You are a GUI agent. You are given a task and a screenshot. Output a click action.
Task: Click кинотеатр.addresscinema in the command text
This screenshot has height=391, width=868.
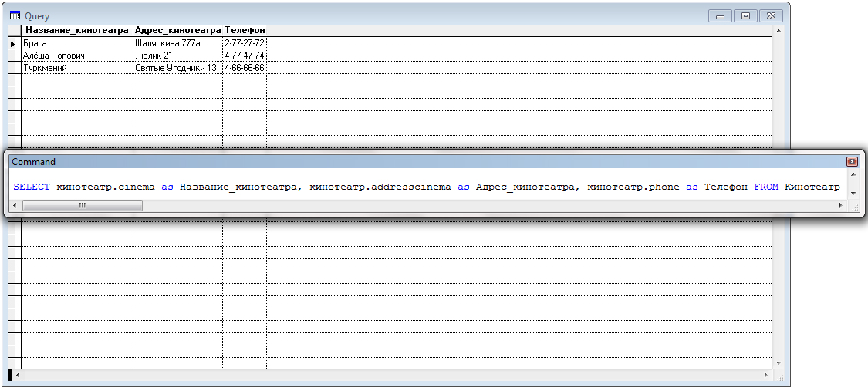click(380, 187)
